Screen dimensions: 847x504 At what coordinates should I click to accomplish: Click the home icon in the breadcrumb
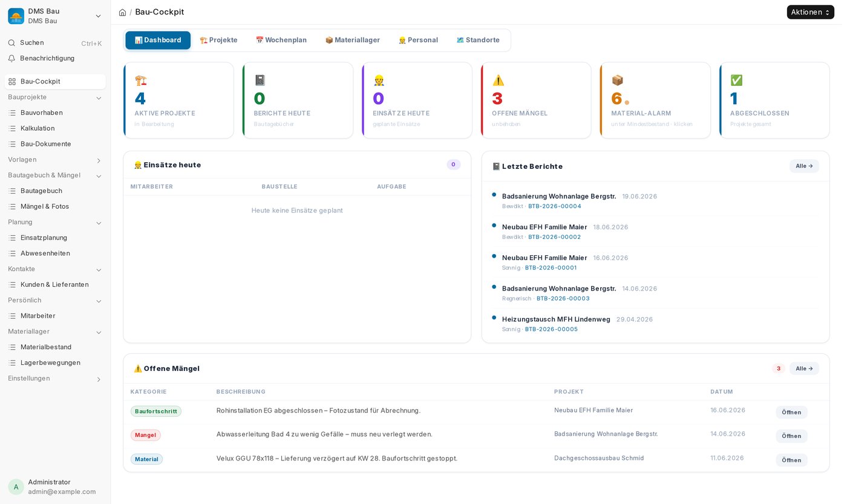[x=122, y=12]
